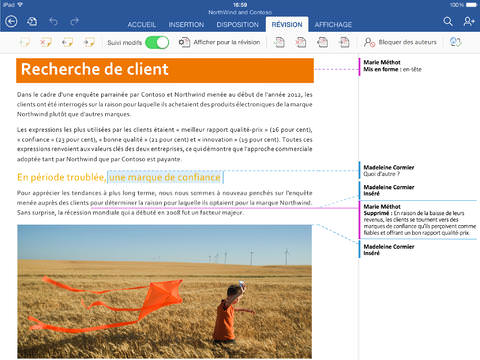Image resolution: width=480 pixels, height=360 pixels.
Task: Add a new comment
Action: [x=24, y=42]
